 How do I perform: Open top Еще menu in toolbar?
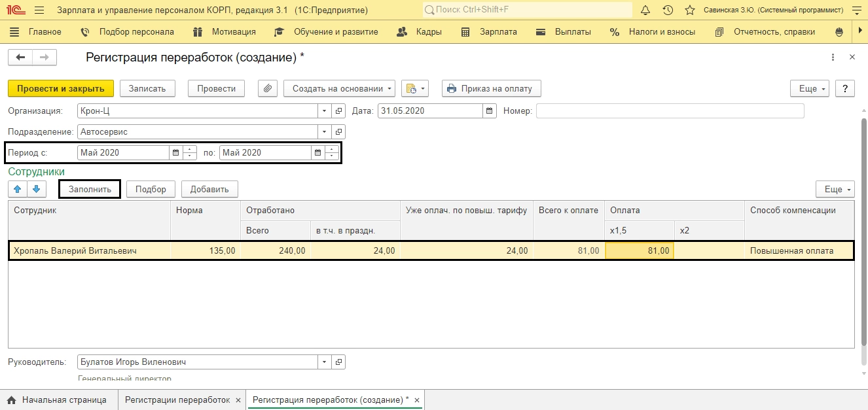[x=810, y=88]
